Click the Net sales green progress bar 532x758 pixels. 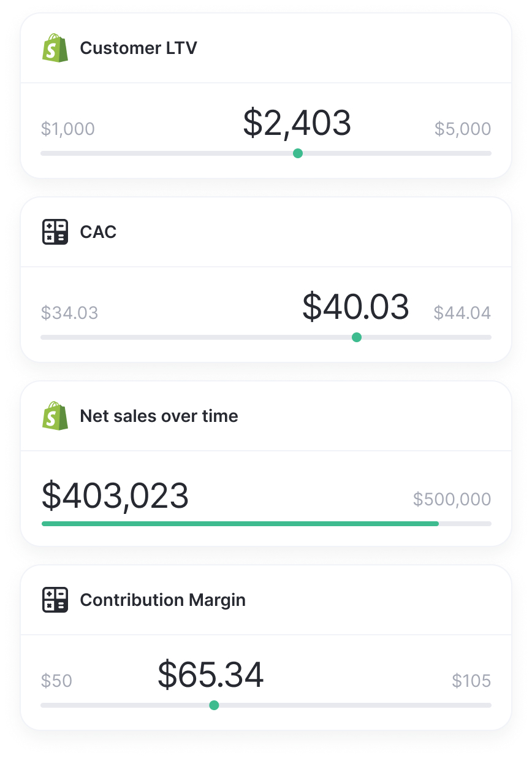coord(240,524)
